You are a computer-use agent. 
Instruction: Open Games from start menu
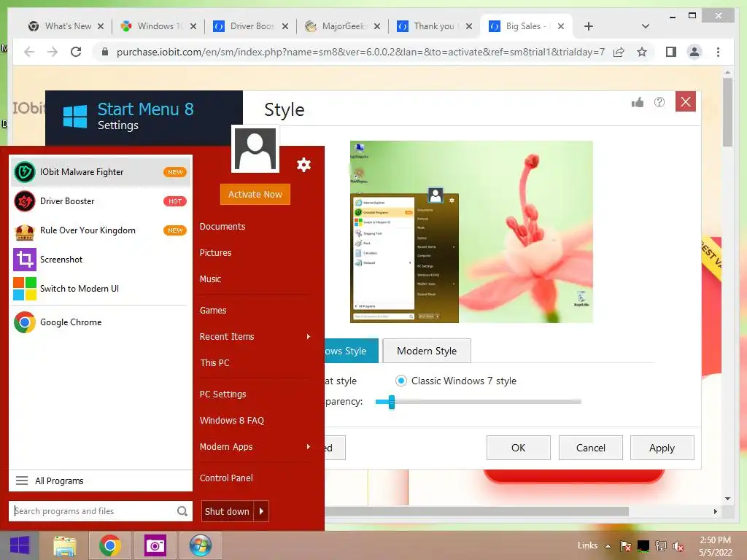click(213, 311)
